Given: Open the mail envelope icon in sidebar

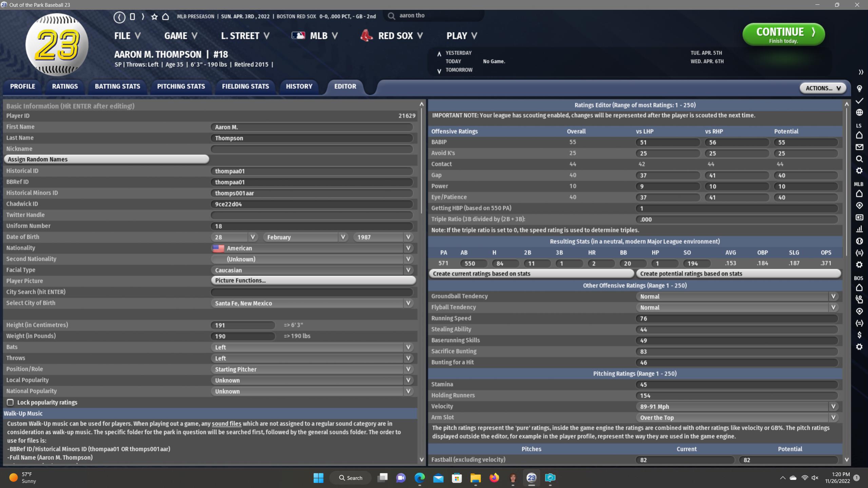Looking at the screenshot, I should pos(859,147).
